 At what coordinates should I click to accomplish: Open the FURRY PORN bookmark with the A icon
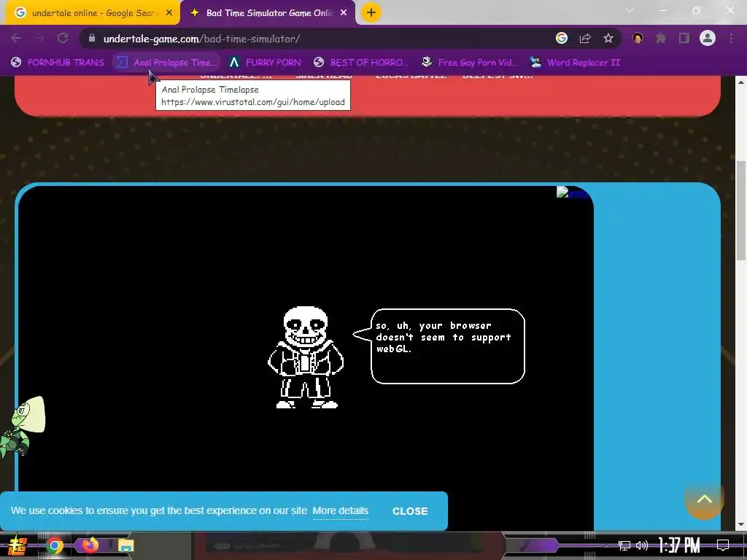pos(265,63)
